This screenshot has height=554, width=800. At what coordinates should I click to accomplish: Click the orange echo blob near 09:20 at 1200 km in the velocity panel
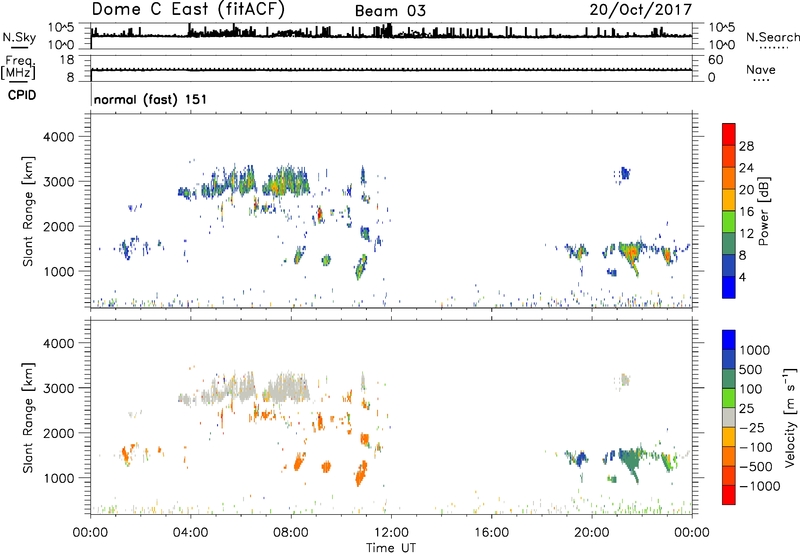(326, 466)
